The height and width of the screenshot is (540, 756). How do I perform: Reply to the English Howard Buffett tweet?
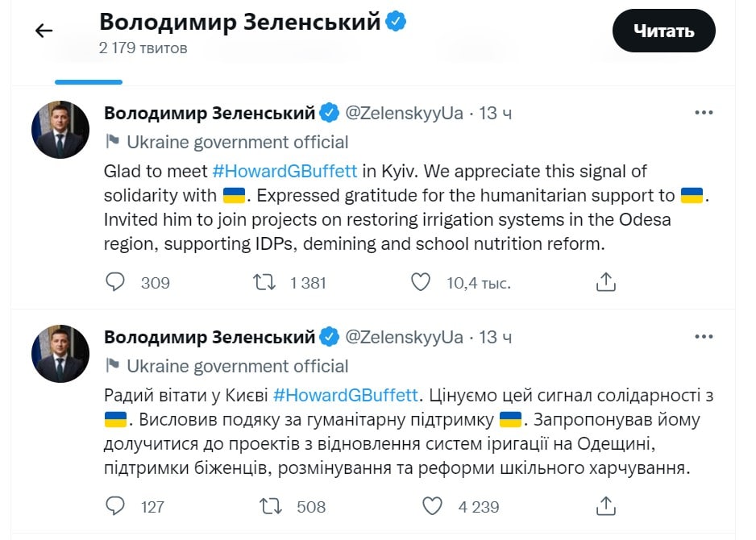[116, 282]
